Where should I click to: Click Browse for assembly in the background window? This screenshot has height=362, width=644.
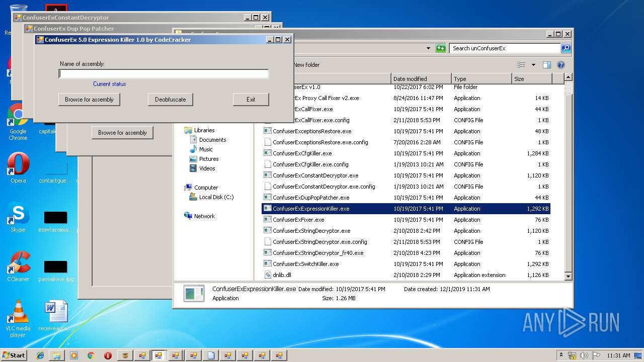pyautogui.click(x=122, y=133)
